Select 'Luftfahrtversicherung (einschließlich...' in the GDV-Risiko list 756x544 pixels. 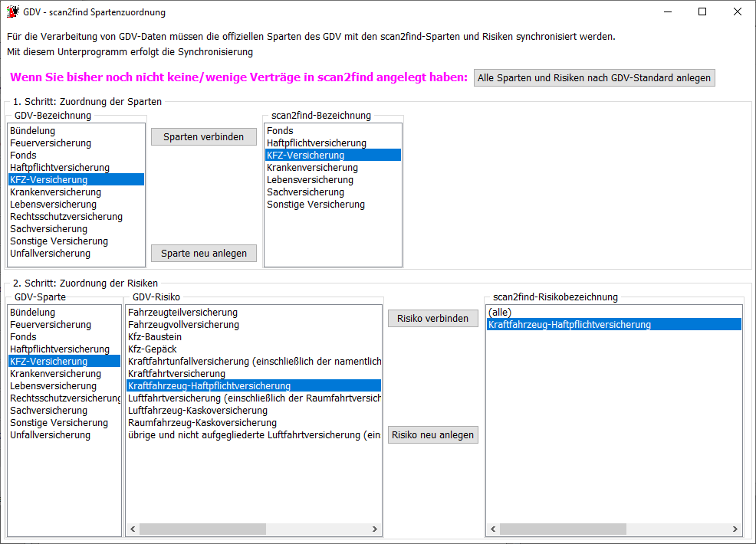click(x=254, y=398)
